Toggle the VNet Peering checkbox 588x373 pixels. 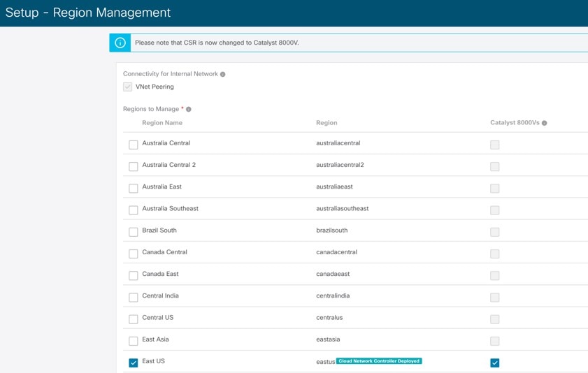[x=127, y=87]
